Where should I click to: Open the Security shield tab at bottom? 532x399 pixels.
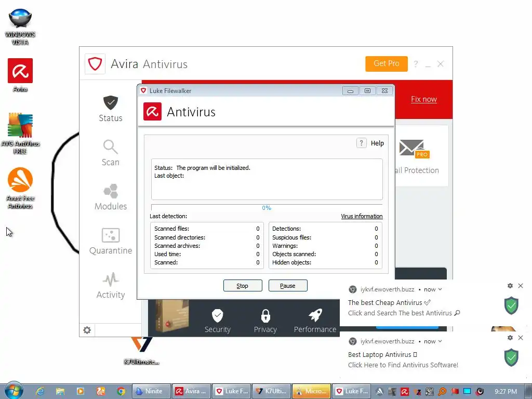click(x=218, y=321)
